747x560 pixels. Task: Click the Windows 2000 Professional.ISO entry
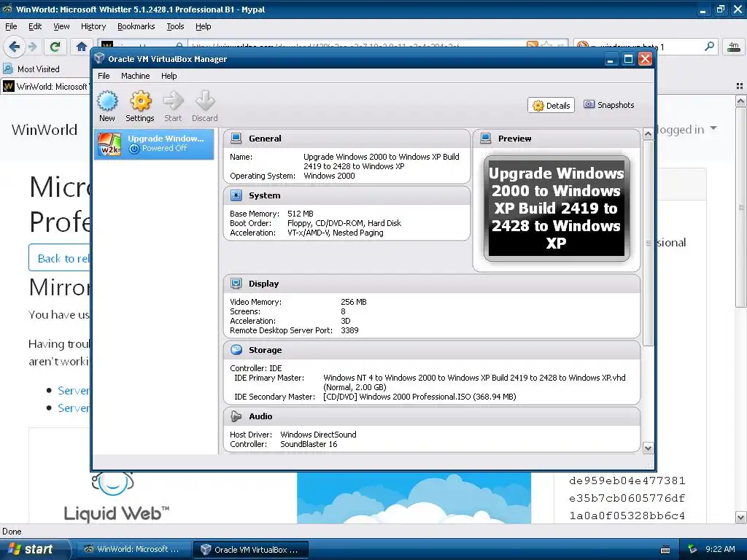pos(419,397)
